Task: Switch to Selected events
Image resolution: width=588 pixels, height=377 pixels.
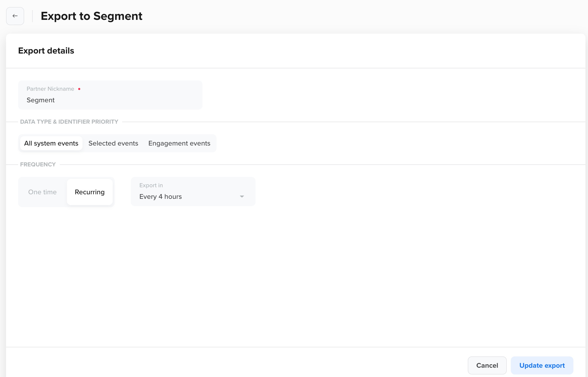Action: tap(113, 143)
